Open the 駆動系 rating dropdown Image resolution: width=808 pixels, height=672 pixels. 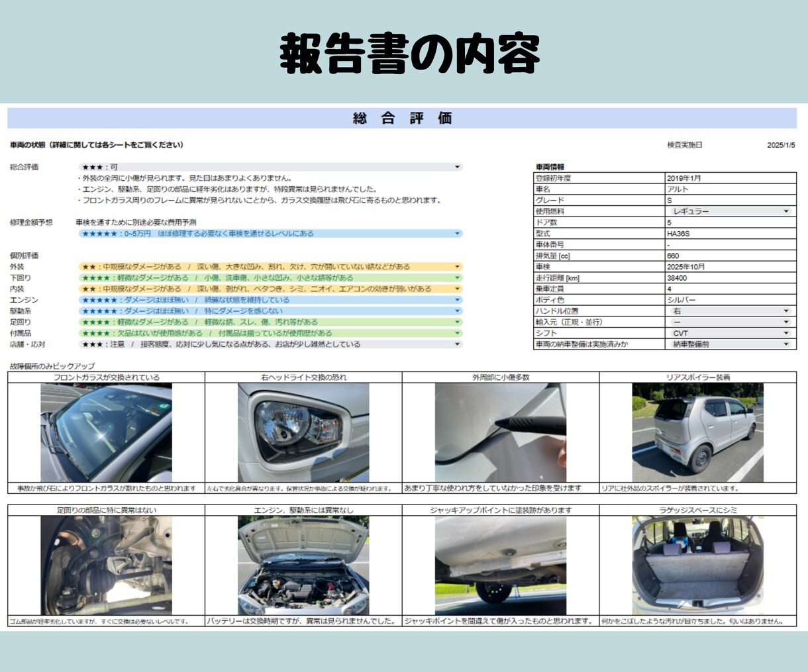click(270, 311)
